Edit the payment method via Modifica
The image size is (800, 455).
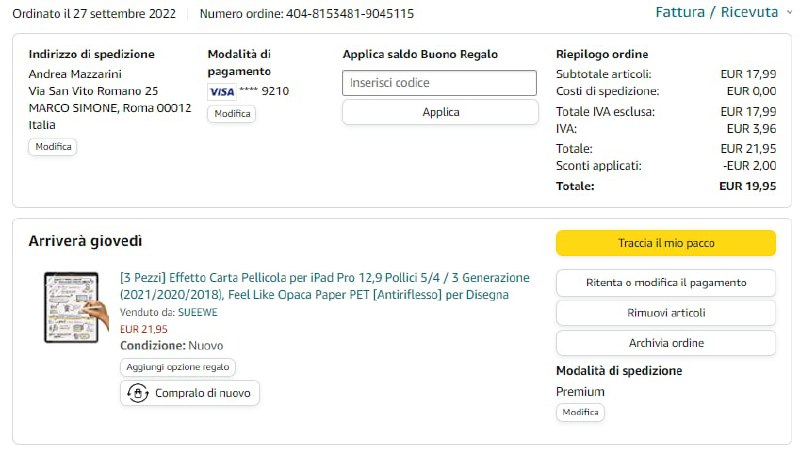click(x=231, y=114)
